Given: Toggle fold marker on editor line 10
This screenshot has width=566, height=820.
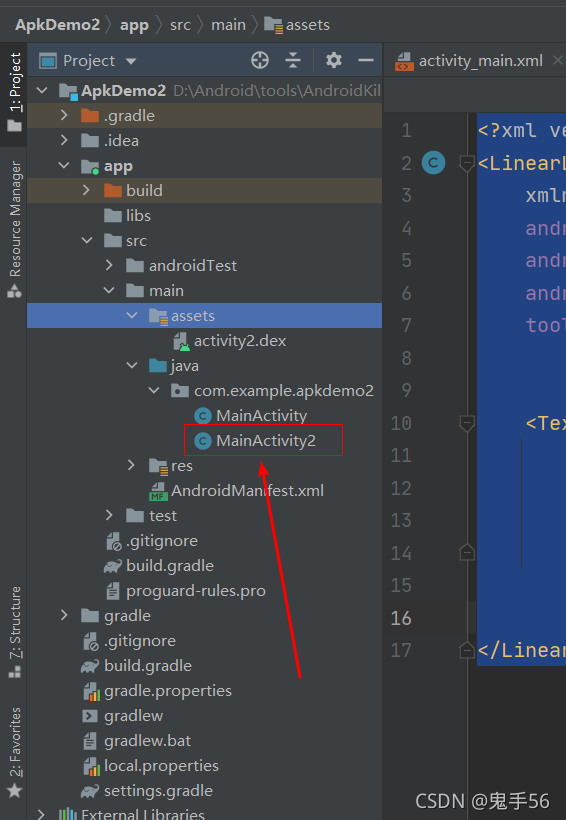Looking at the screenshot, I should point(467,423).
